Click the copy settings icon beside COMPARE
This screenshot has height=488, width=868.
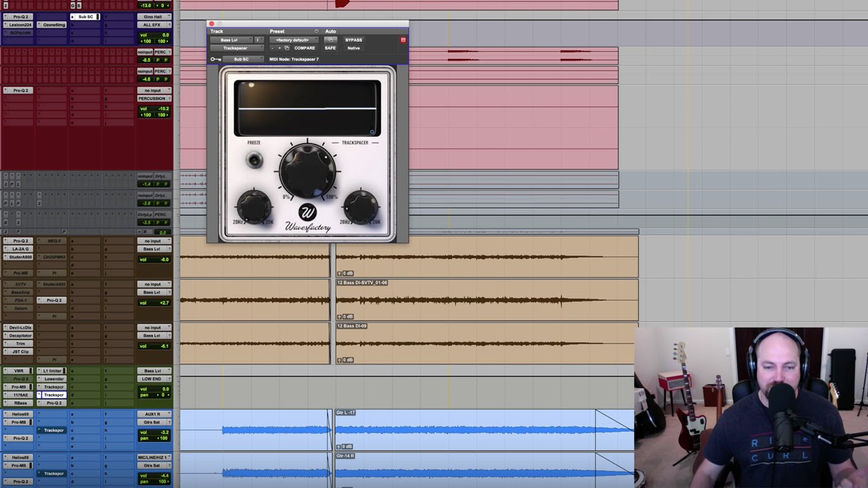[x=287, y=48]
